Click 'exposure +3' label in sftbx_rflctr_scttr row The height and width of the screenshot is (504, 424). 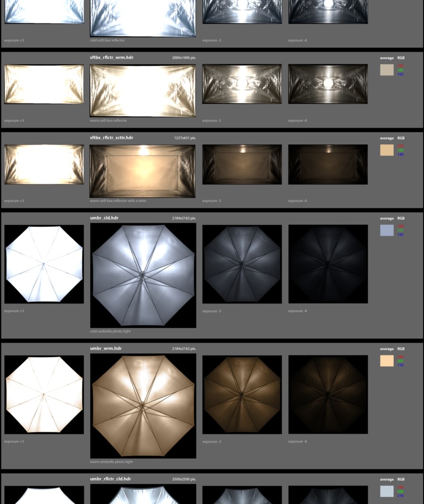click(x=14, y=201)
